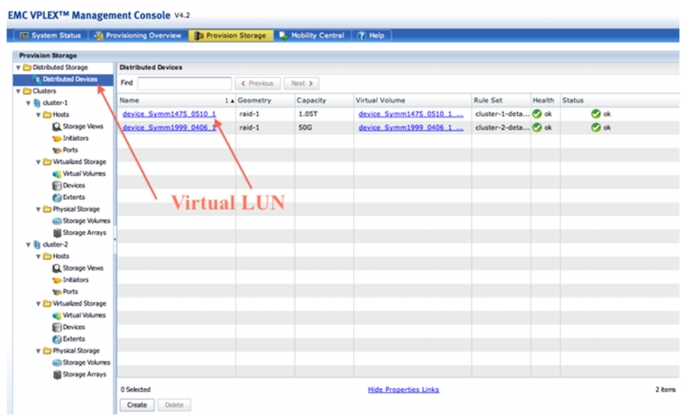Screen dimensions: 685x420
Task: Click the Storage Arrays icon under cluster-1
Action: [57, 233]
